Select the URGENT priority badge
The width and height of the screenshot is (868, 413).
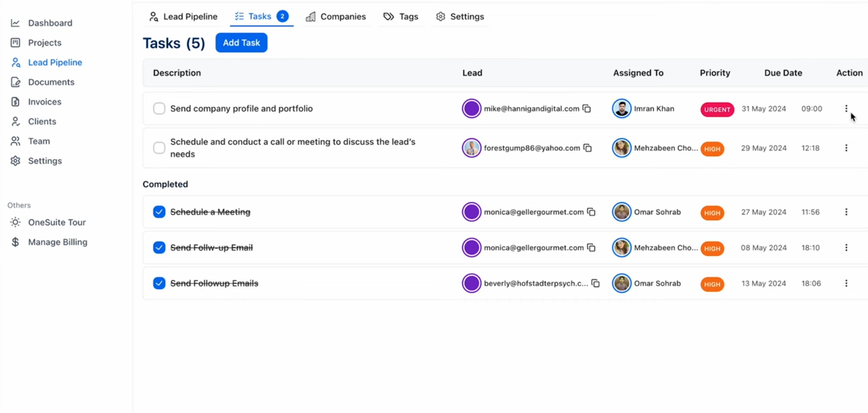click(717, 109)
